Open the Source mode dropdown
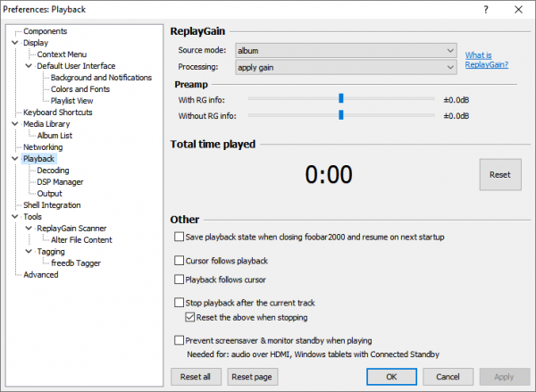The height and width of the screenshot is (392, 536). click(x=346, y=51)
